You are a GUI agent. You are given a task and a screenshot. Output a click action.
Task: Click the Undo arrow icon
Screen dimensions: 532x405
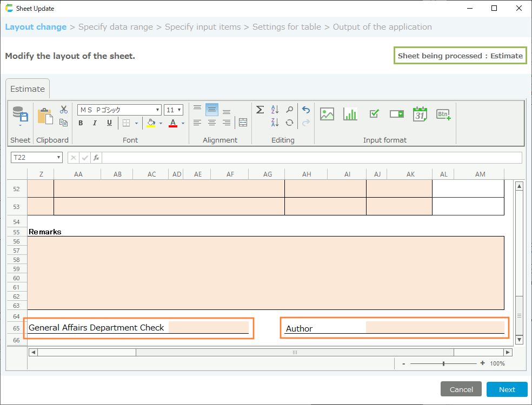(x=306, y=110)
